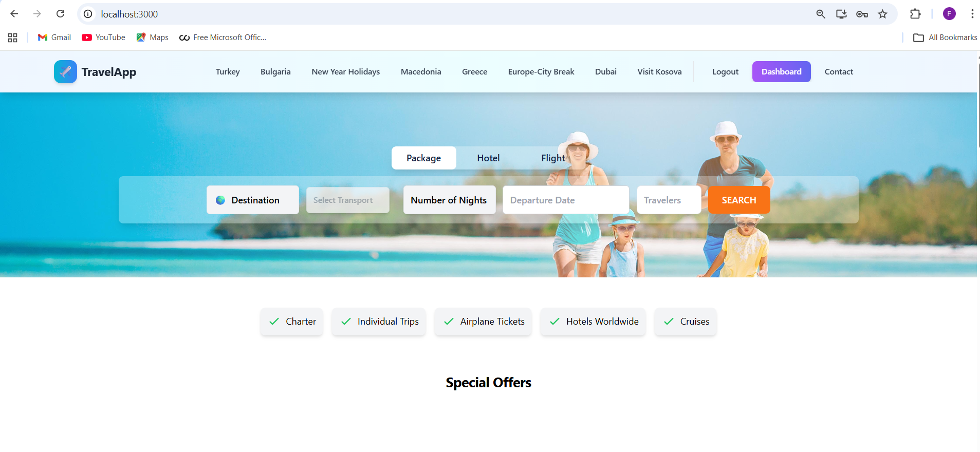980x452 pixels.
Task: Click the TravelApp airplane logo icon
Action: coord(65,72)
